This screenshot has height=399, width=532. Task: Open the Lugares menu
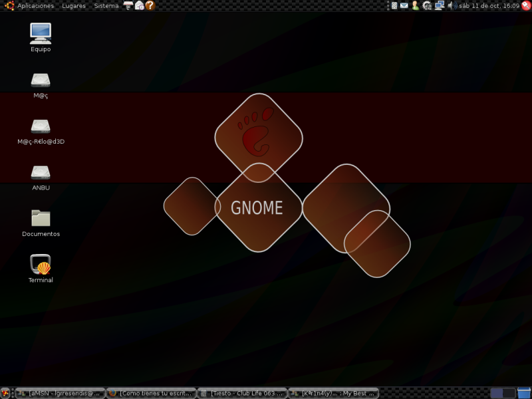(74, 6)
